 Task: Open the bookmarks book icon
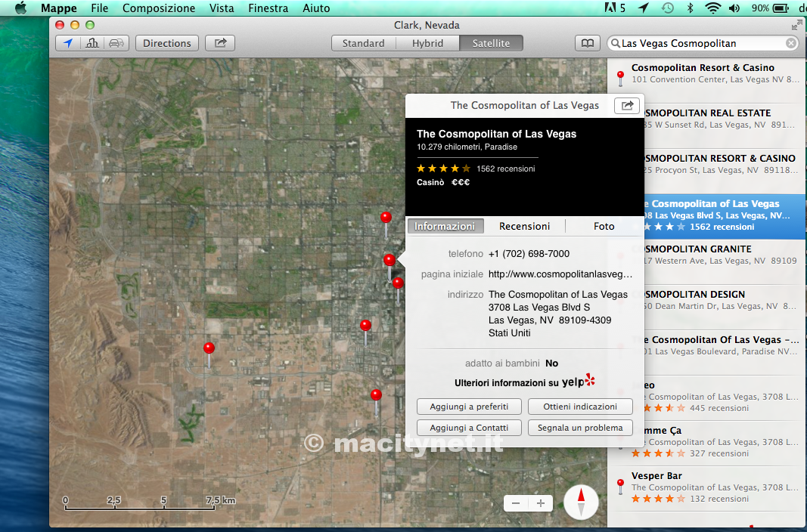[x=587, y=43]
